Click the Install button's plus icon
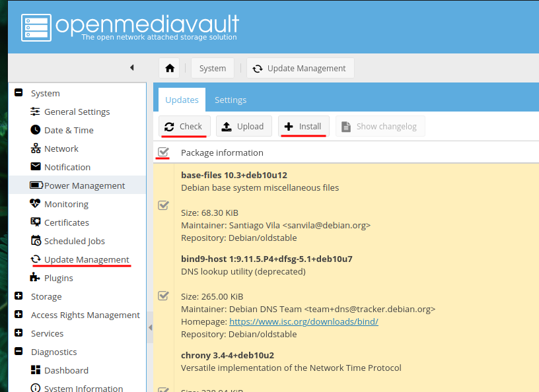Screen dimensions: 539x392 point(289,127)
